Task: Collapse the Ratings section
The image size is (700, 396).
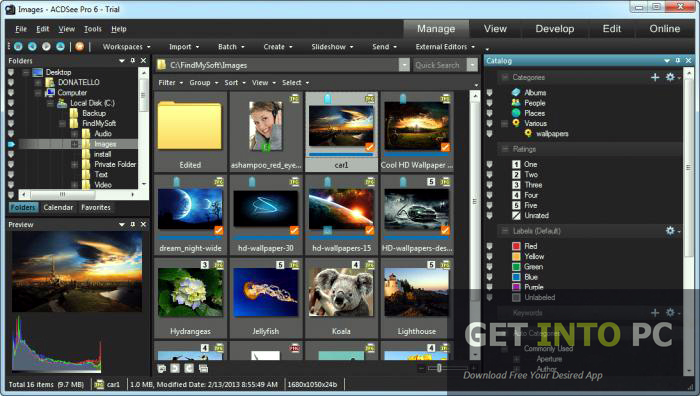Action: (x=505, y=149)
